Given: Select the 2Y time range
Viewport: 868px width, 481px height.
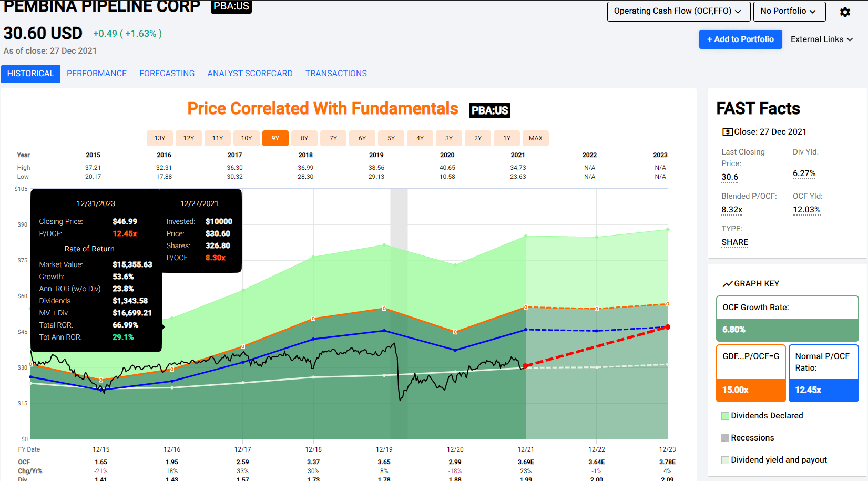Looking at the screenshot, I should click(478, 138).
